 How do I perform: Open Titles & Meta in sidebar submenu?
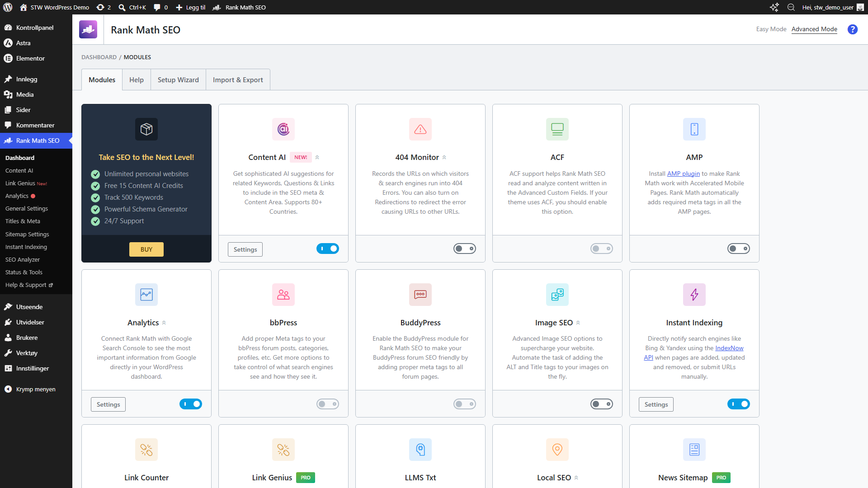click(23, 221)
